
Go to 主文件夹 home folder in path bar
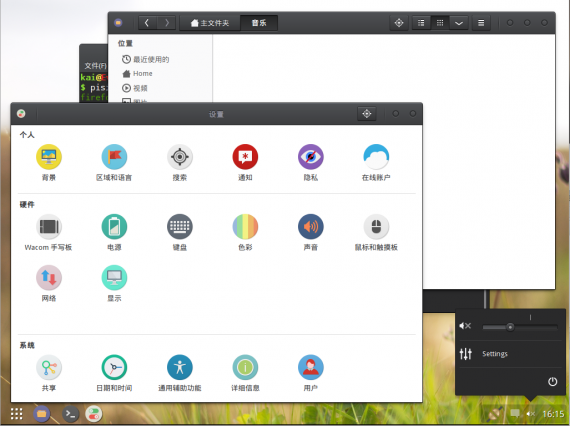[210, 23]
